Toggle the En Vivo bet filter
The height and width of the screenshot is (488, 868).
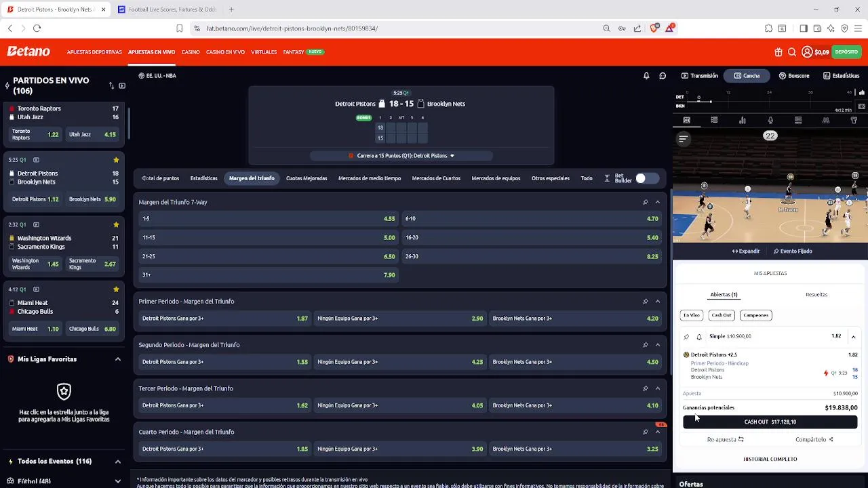[x=692, y=315]
